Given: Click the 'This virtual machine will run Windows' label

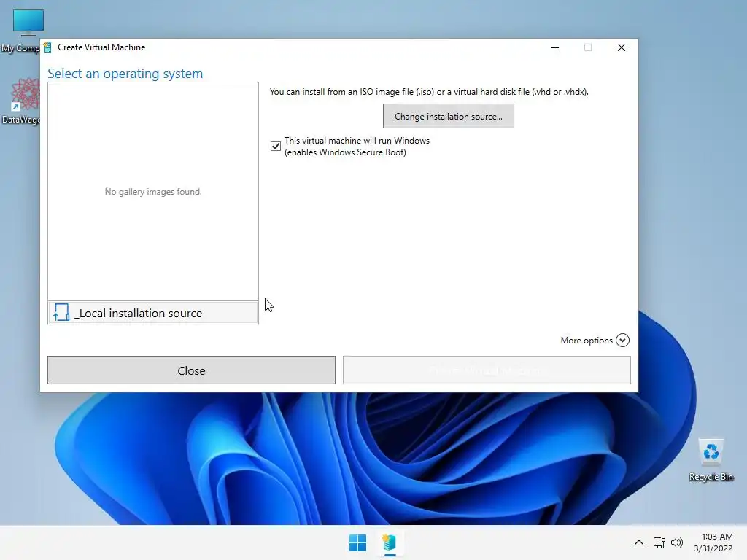Looking at the screenshot, I should (x=357, y=146).
